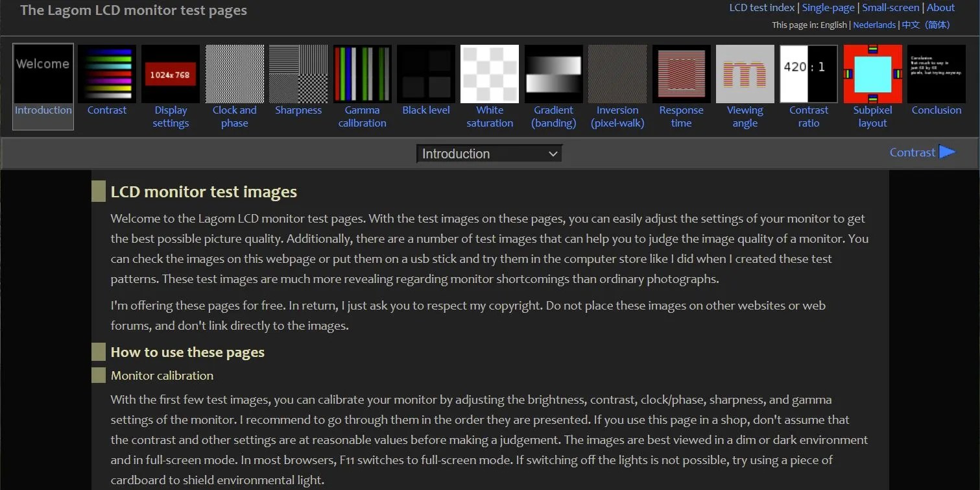Select the Black level test
This screenshot has width=980, height=490.
[x=425, y=73]
